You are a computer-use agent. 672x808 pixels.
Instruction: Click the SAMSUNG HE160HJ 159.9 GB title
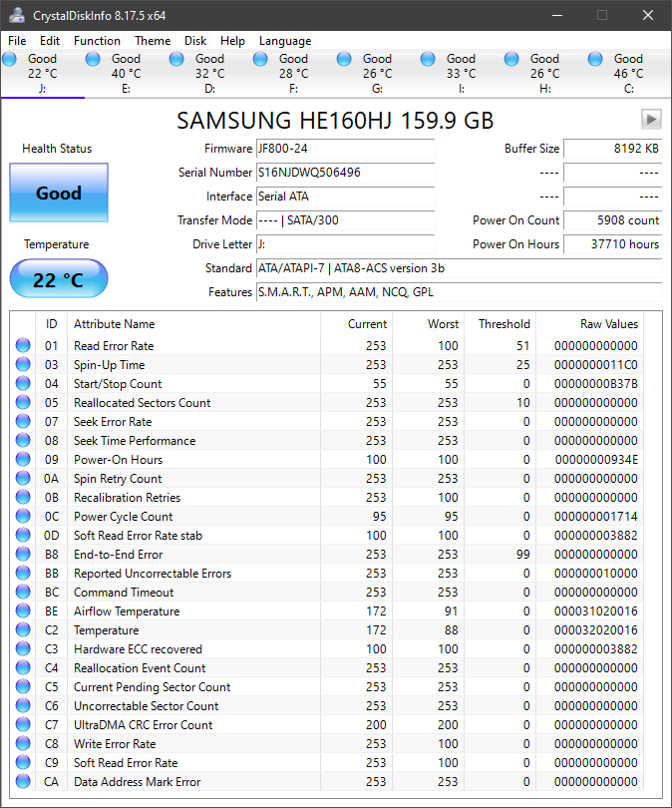335,121
